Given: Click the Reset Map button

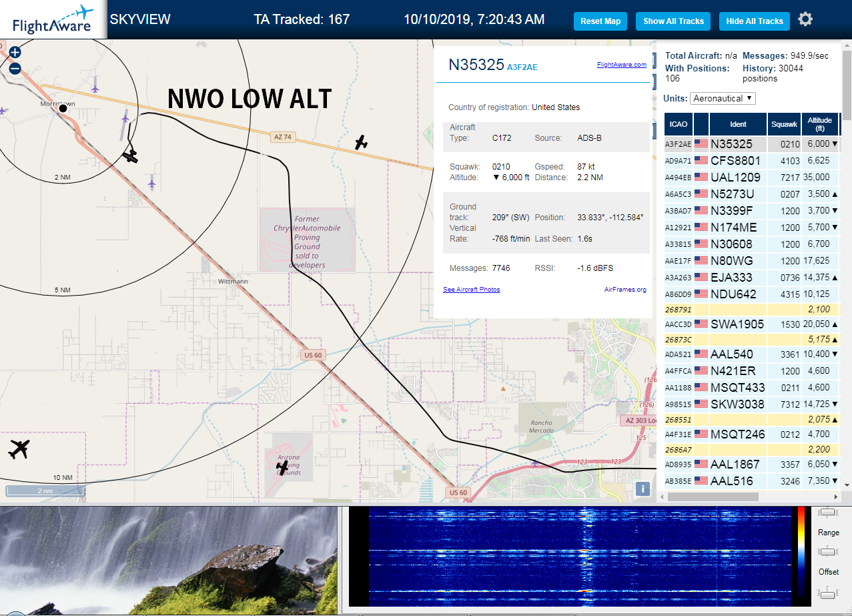Looking at the screenshot, I should coord(600,21).
